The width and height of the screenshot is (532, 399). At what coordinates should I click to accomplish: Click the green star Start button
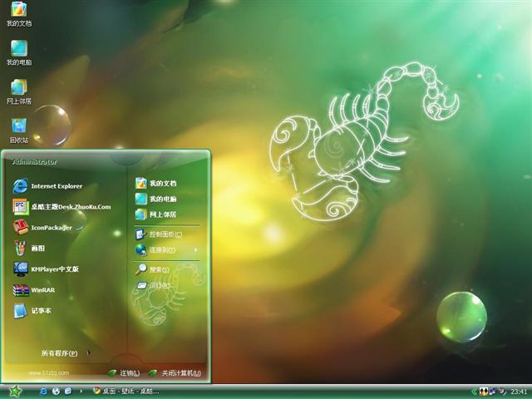coord(14,391)
